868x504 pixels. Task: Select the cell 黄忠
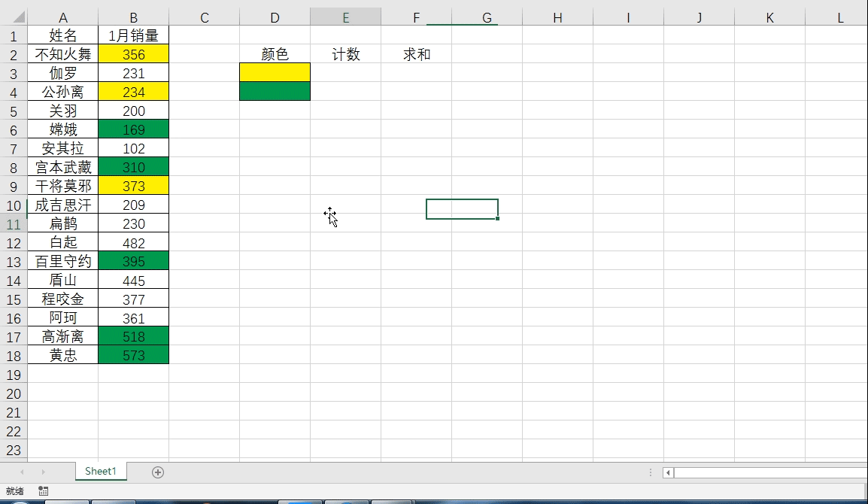click(62, 356)
